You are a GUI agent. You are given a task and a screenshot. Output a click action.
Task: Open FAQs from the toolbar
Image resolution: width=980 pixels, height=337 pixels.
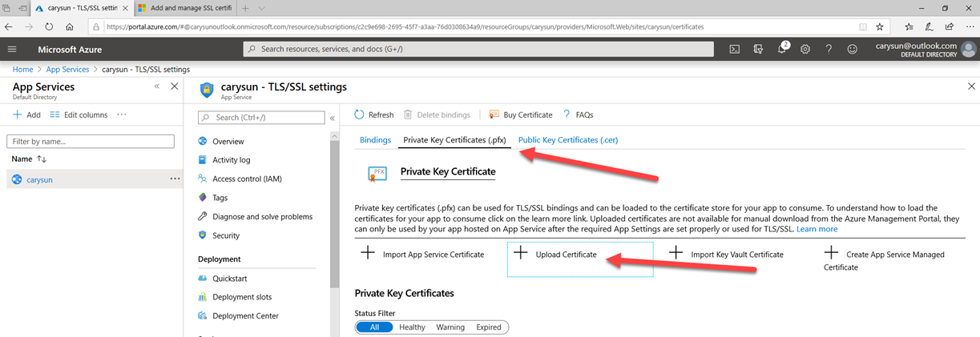pos(578,114)
